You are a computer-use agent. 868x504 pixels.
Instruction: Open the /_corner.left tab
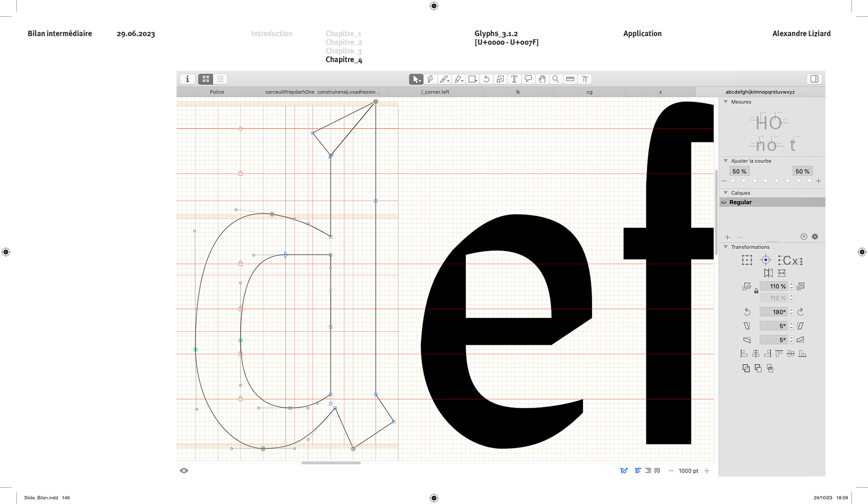click(x=435, y=92)
